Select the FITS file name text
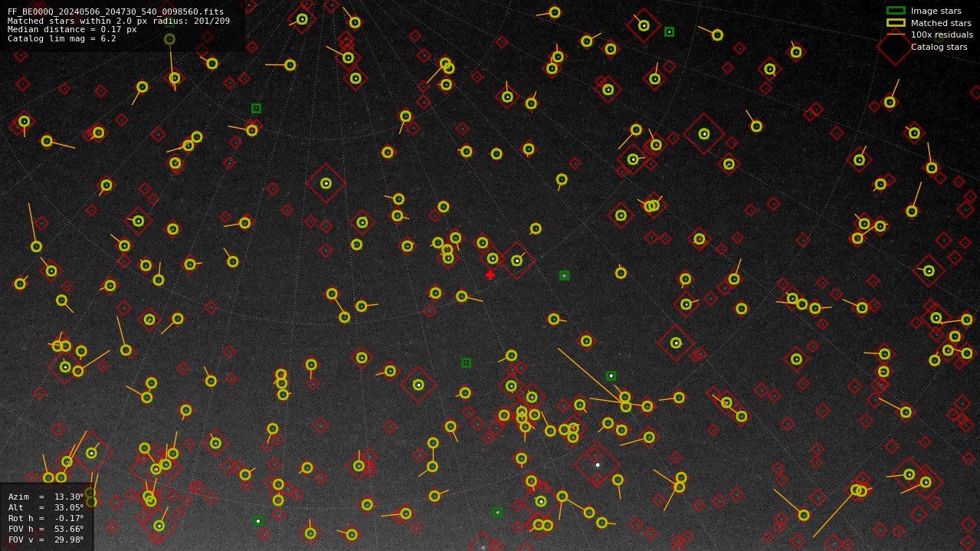The height and width of the screenshot is (551, 980). point(116,12)
